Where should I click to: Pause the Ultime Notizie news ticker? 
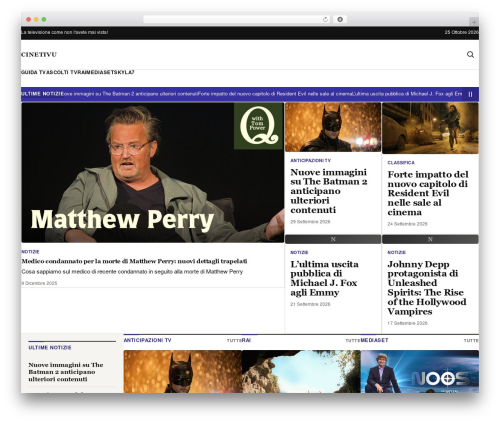(470, 94)
